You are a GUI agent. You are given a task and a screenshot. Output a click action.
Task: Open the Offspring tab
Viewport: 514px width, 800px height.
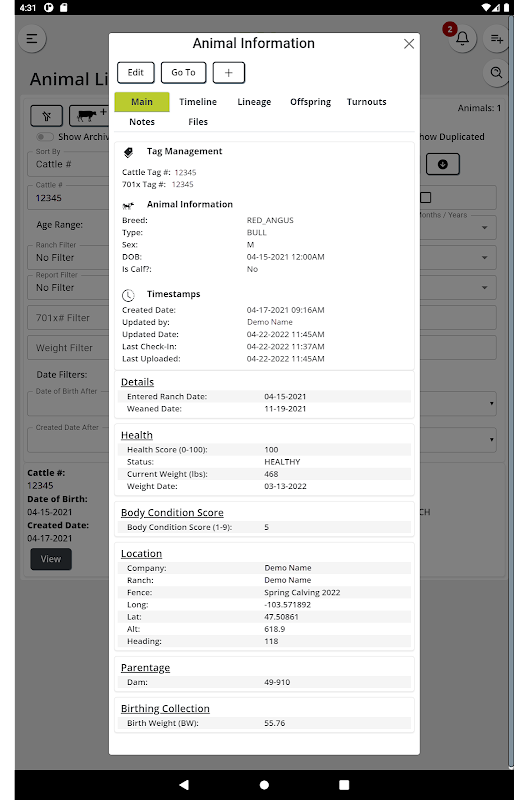pyautogui.click(x=310, y=102)
